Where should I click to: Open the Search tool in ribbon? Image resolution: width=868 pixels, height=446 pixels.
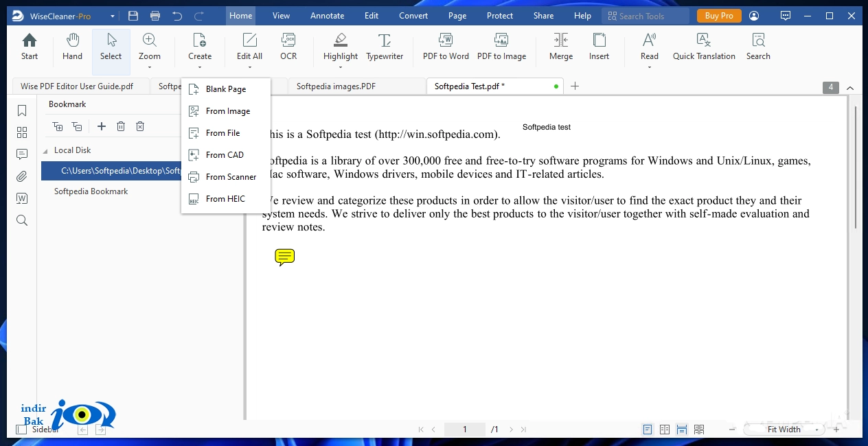tap(758, 47)
